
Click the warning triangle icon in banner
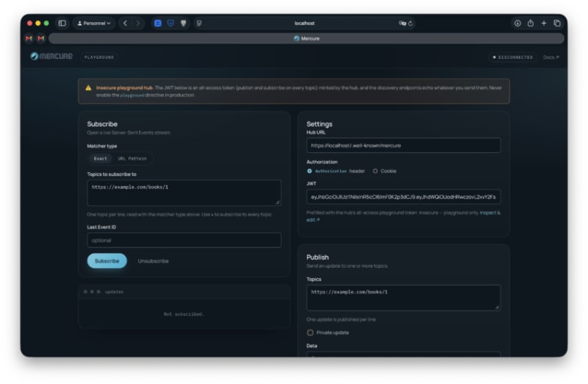point(88,88)
